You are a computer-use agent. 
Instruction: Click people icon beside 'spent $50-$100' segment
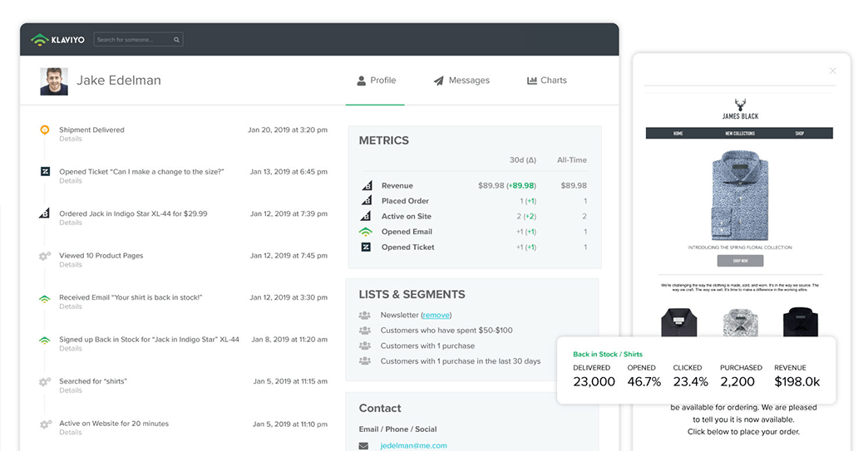[364, 331]
